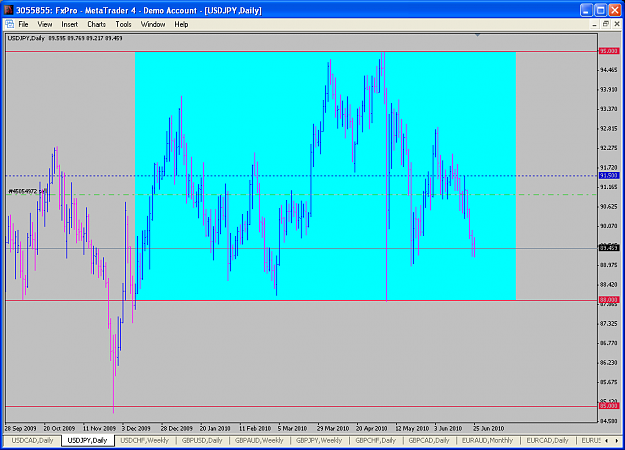Click the 87.325 value on price scale
The image size is (625, 450).
point(609,323)
